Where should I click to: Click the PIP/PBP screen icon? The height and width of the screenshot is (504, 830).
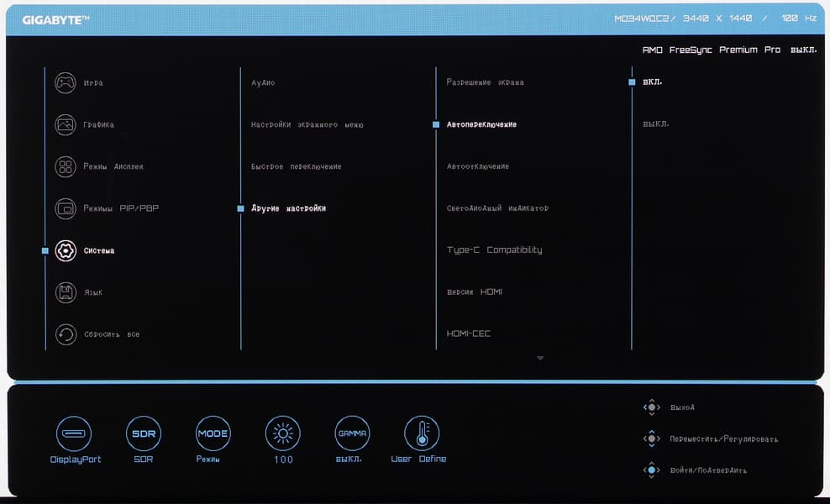(66, 208)
